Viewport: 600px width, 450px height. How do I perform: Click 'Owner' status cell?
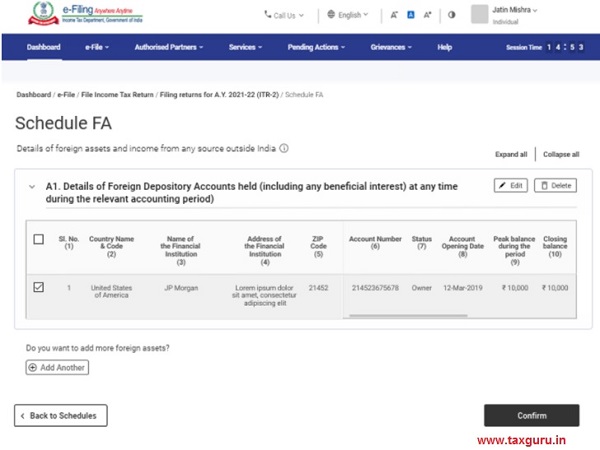422,288
